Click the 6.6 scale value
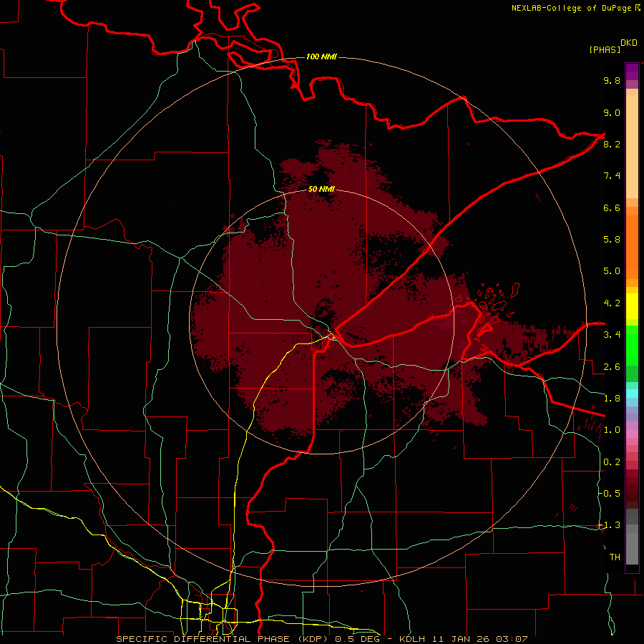644x644 pixels. click(x=612, y=208)
